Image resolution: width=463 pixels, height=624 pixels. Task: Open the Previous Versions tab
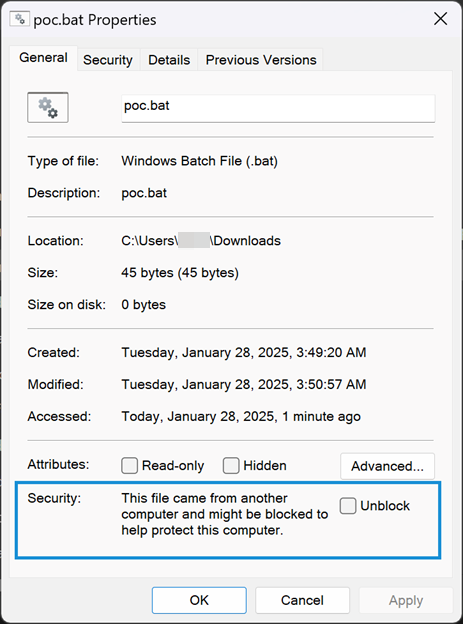261,60
